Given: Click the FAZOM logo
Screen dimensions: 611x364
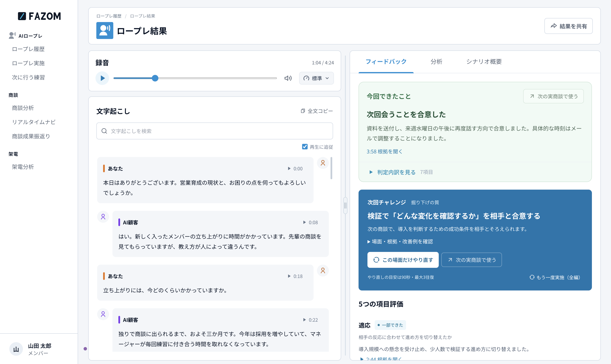Looking at the screenshot, I should tap(39, 16).
